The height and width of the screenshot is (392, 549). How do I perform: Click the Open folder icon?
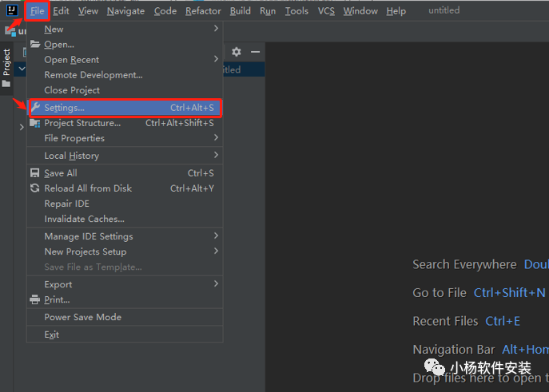point(35,45)
